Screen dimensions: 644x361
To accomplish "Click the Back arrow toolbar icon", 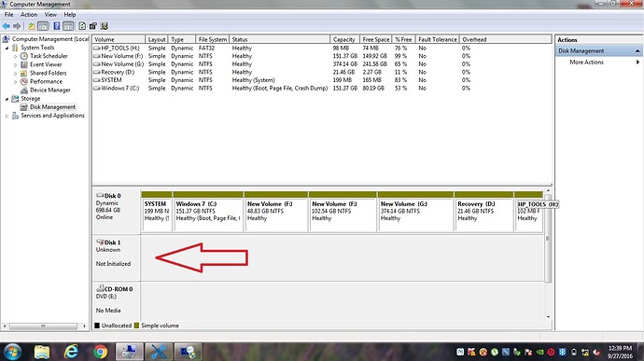I will (x=7, y=26).
